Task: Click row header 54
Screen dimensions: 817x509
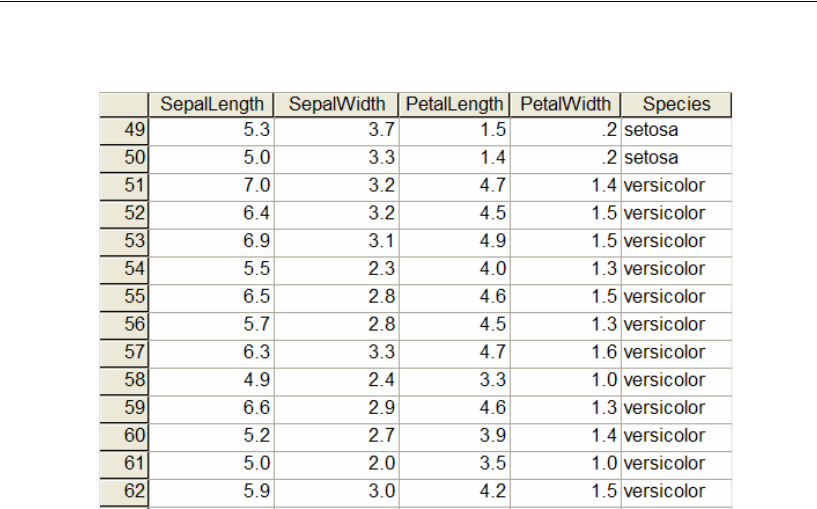Action: [x=123, y=269]
